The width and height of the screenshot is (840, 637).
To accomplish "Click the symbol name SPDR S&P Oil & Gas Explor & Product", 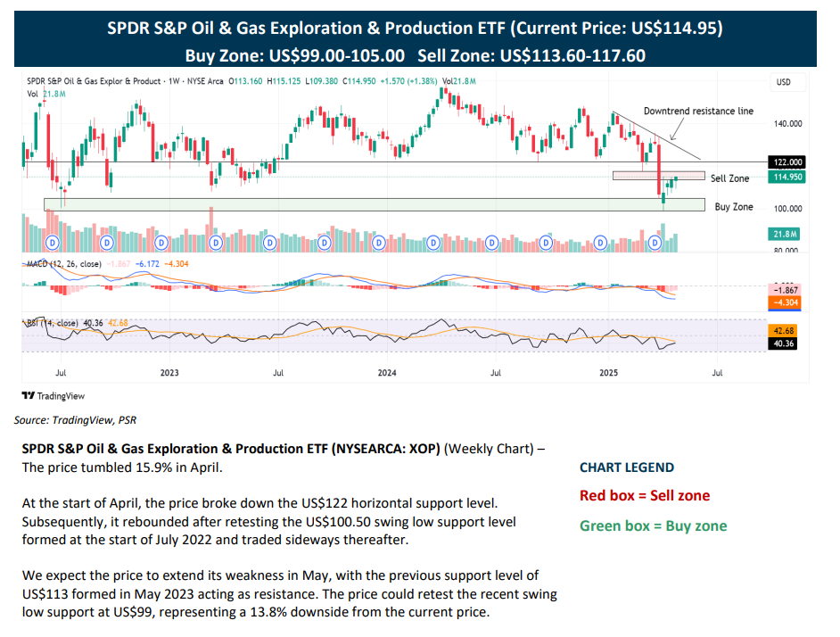I will 94,81.
